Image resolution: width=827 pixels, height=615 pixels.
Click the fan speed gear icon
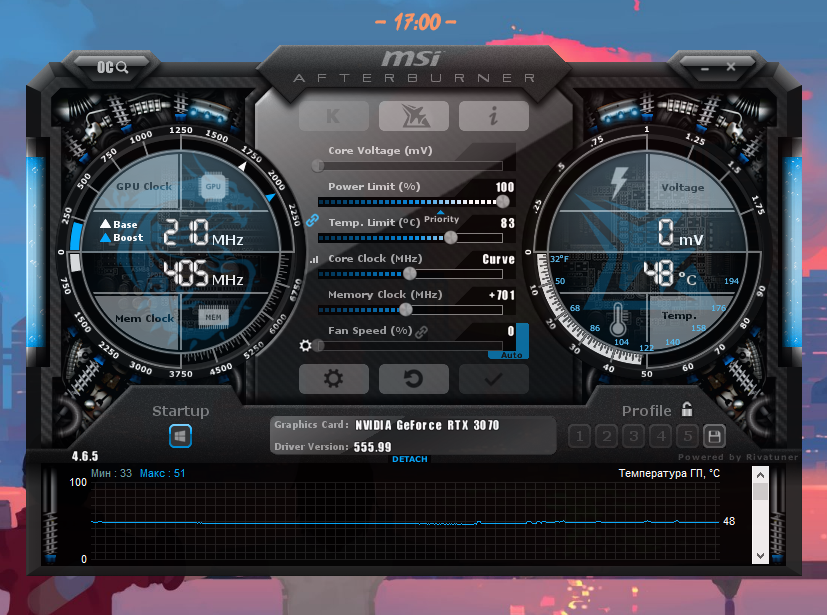305,345
